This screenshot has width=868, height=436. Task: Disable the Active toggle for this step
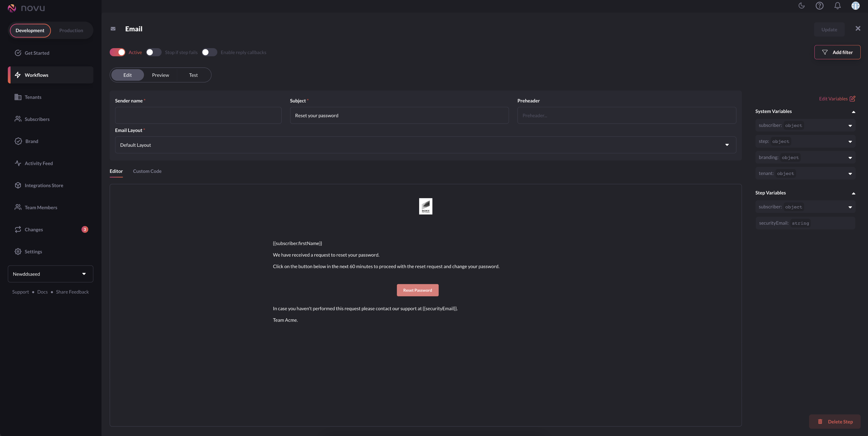[x=117, y=52]
